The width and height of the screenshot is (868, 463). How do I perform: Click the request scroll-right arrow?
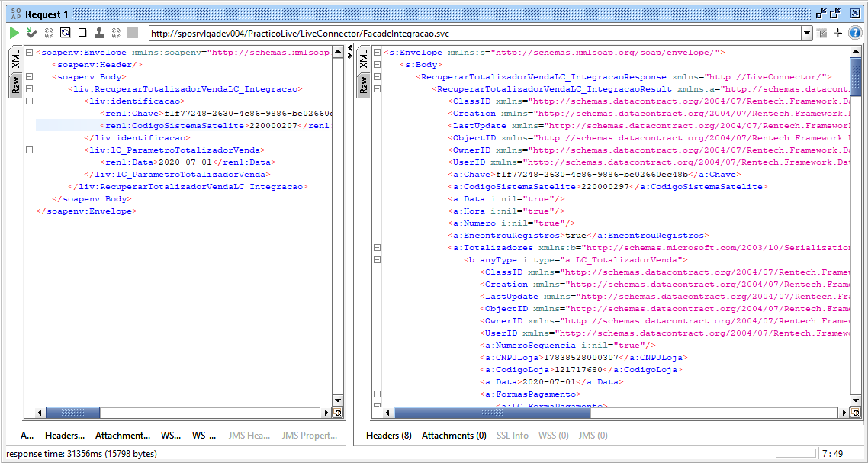pos(326,413)
